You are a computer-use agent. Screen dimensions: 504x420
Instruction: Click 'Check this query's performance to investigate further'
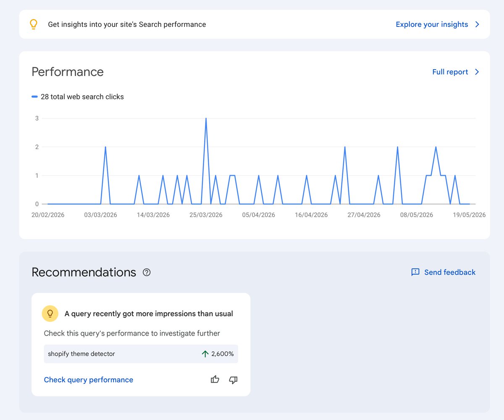(x=132, y=333)
